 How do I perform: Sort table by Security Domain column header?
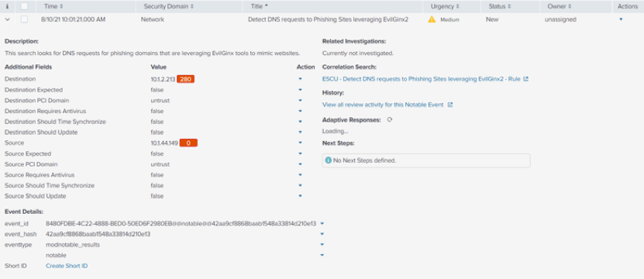(168, 6)
